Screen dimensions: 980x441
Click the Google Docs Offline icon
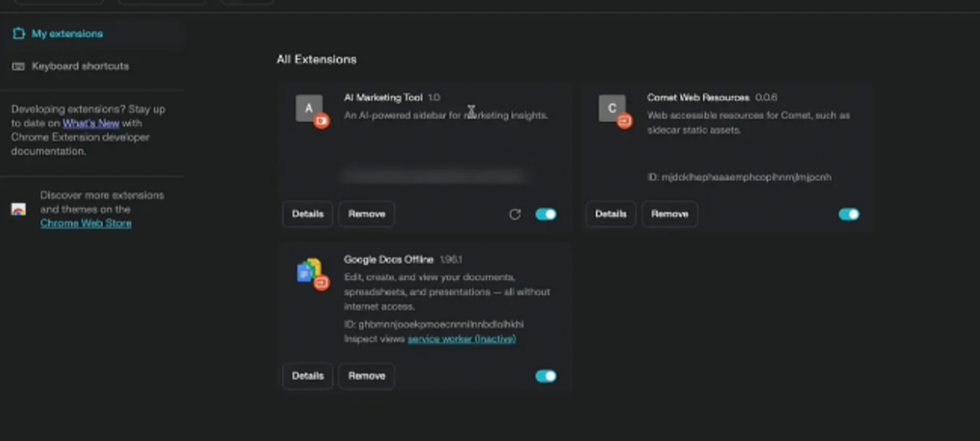coord(309,271)
